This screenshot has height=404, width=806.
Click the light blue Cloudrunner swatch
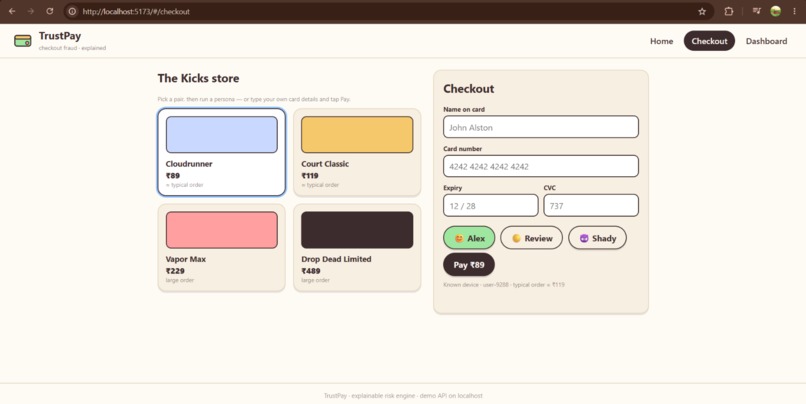point(222,135)
